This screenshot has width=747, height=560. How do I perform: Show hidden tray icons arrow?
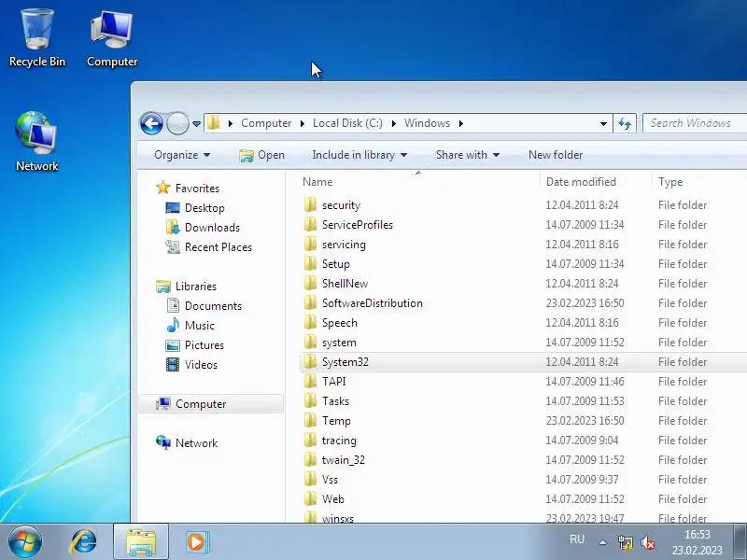602,542
